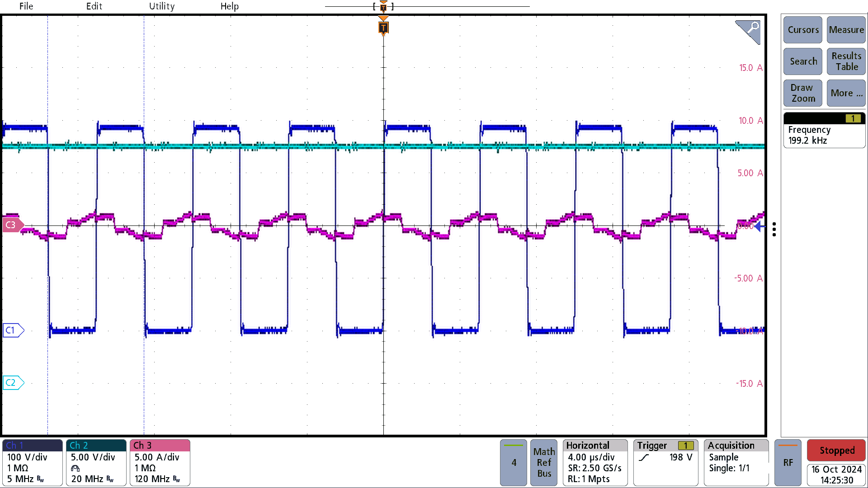868x488 pixels.
Task: Open the Search panel button
Action: (803, 61)
